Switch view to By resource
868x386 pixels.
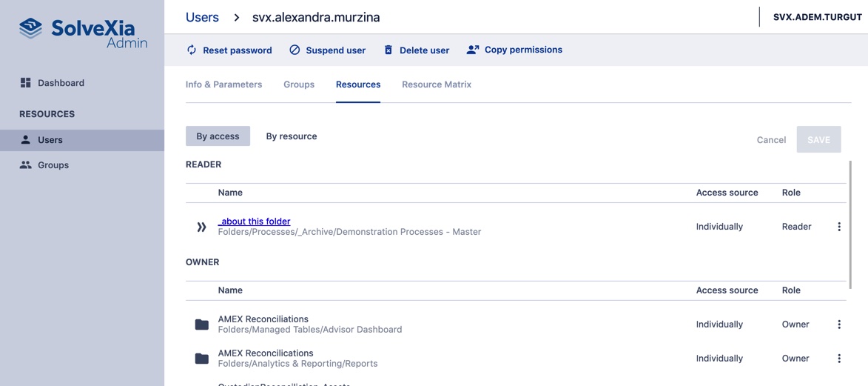pos(292,136)
